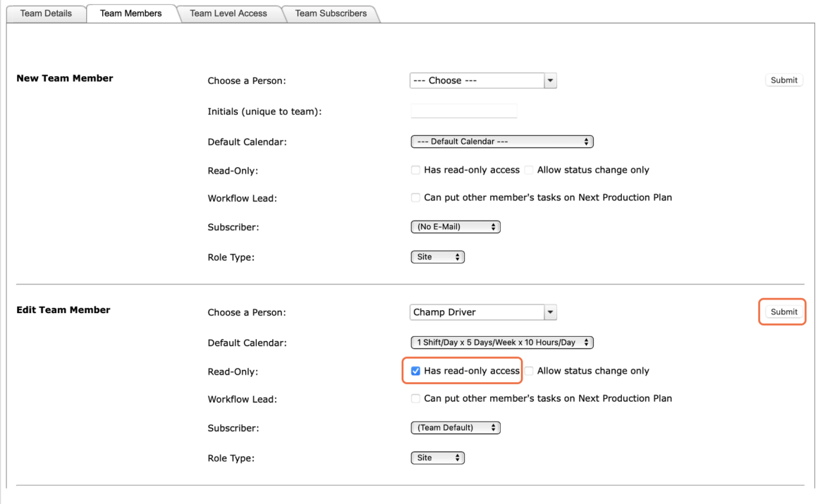Select the Team Members tab
Image resolution: width=825 pixels, height=504 pixels.
tap(131, 13)
